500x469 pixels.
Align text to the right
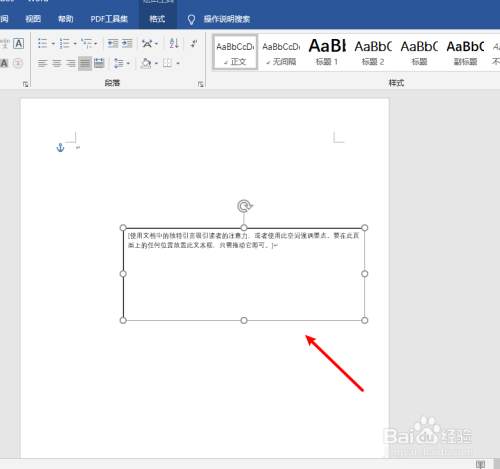point(71,63)
